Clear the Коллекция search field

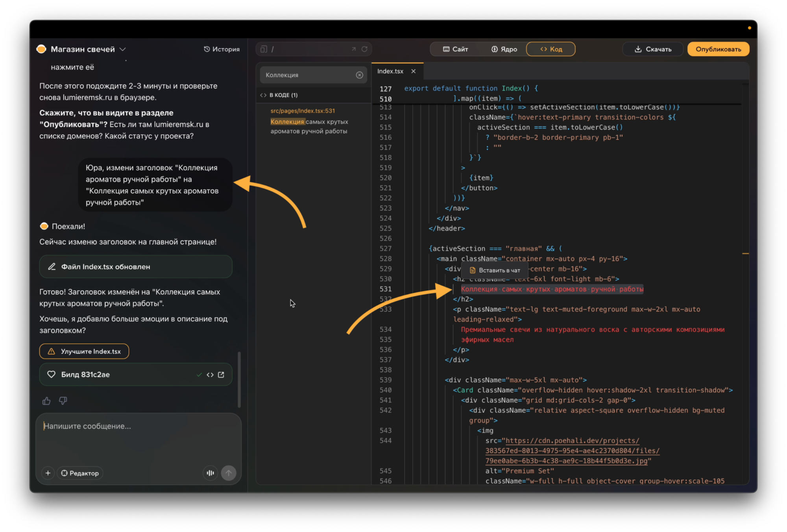point(359,75)
